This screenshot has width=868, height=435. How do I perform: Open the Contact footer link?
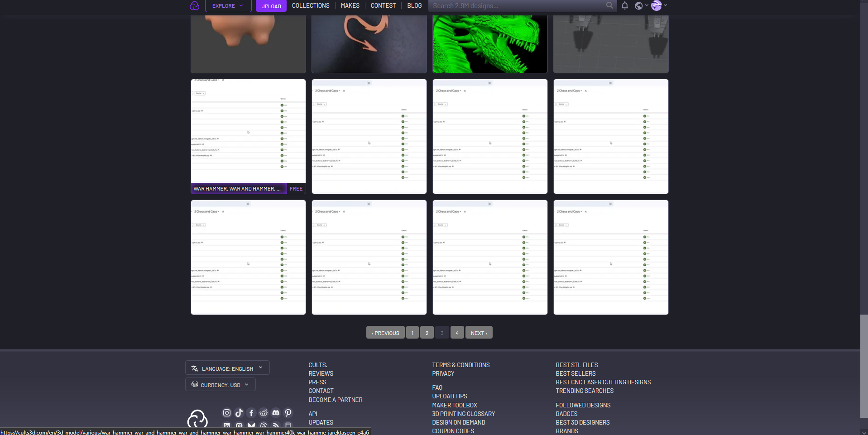pyautogui.click(x=321, y=391)
